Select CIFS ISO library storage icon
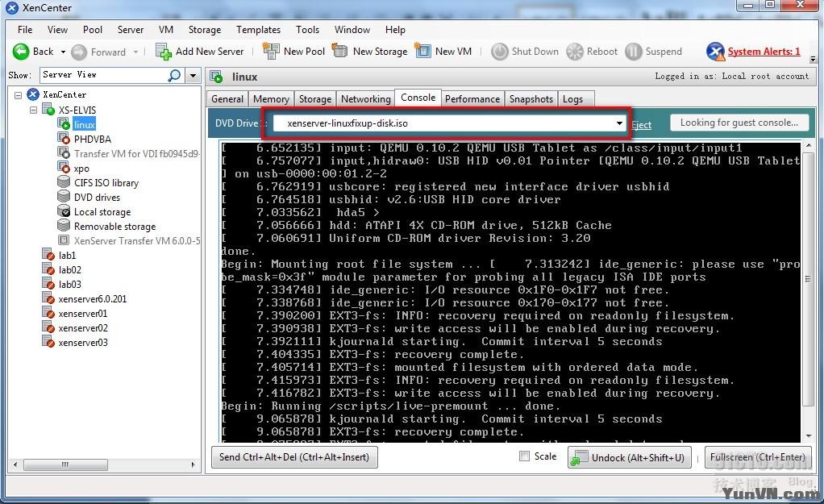The image size is (824, 504). (64, 182)
